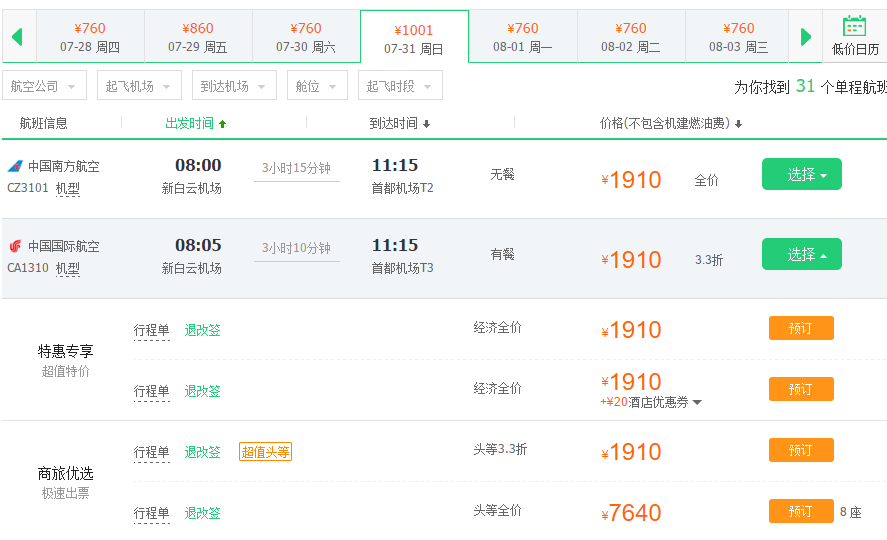
Task: Select the 08-01 周一 date tab
Action: (x=523, y=37)
